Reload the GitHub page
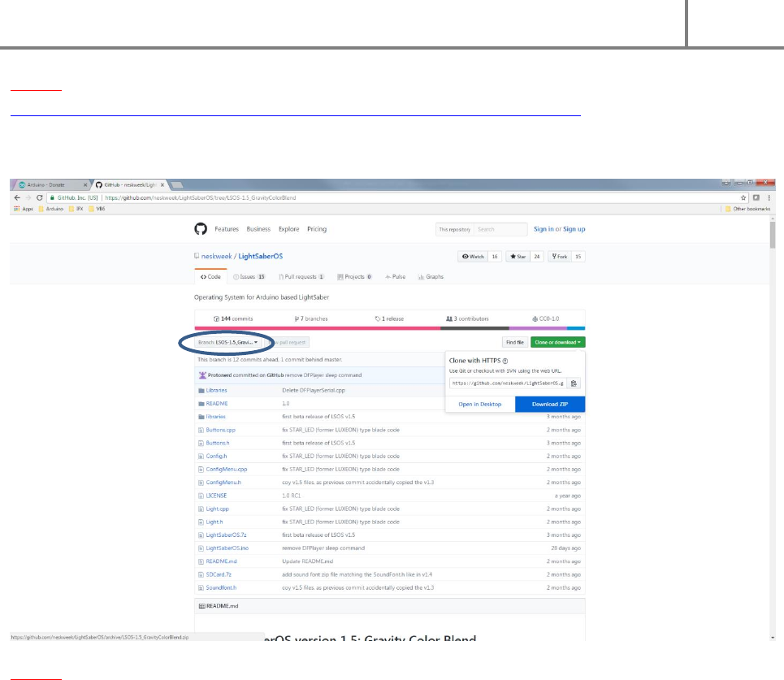 (40, 197)
